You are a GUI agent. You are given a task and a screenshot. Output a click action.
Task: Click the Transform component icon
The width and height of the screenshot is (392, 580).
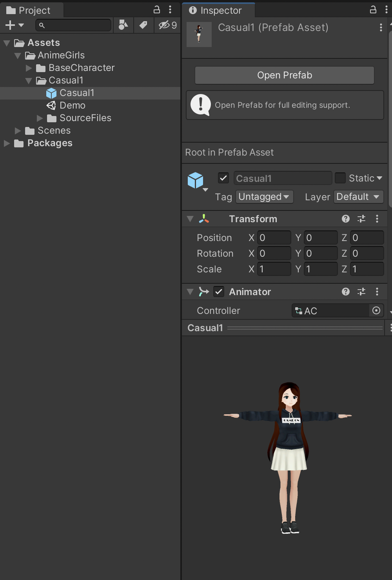tap(204, 219)
